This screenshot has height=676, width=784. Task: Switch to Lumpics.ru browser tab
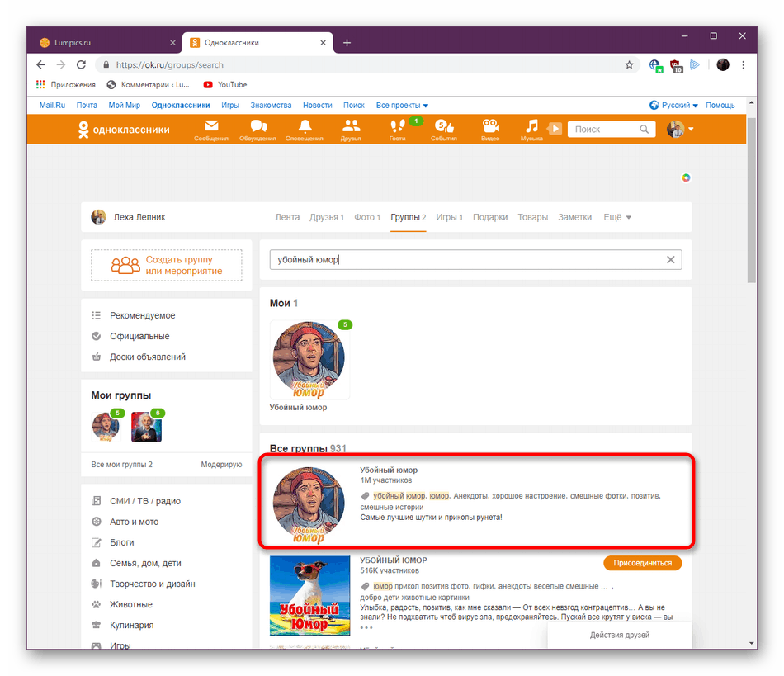[106, 42]
